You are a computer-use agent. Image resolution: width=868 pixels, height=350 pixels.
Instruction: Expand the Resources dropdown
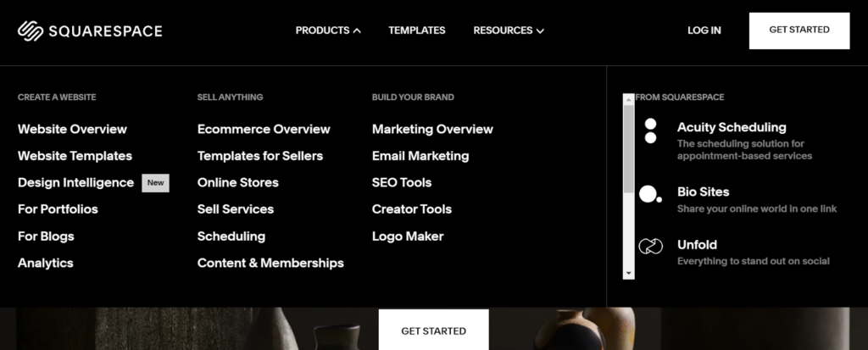click(x=509, y=31)
